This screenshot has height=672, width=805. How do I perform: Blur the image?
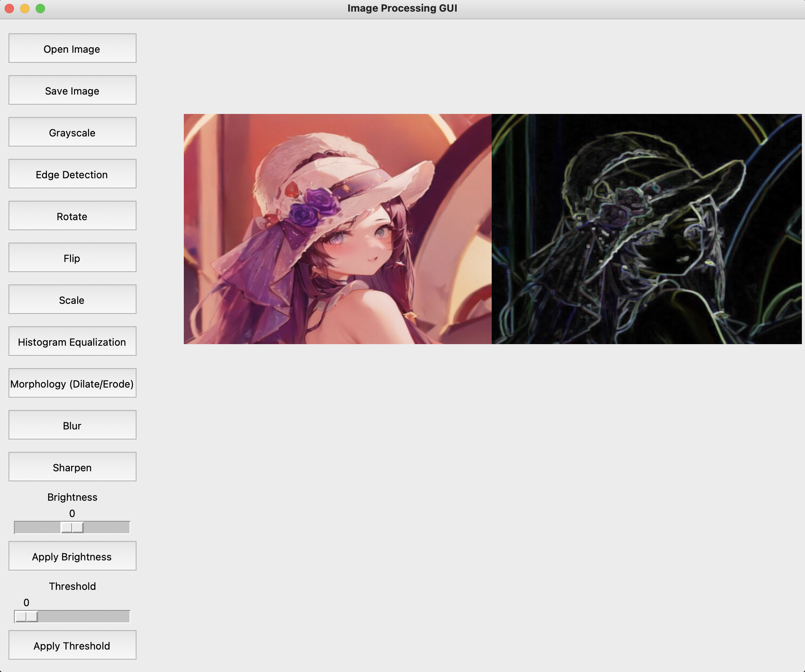[72, 425]
